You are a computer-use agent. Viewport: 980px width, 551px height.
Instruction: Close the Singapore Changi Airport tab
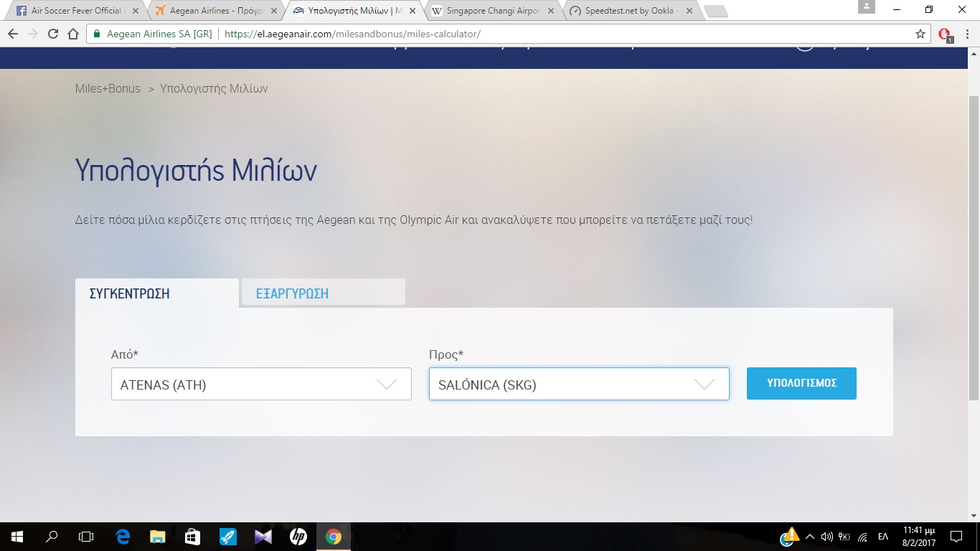[550, 11]
